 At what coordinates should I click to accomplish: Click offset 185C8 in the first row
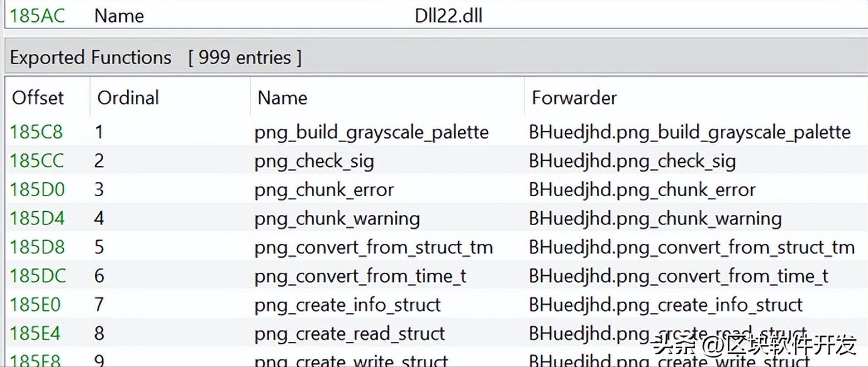pos(36,133)
